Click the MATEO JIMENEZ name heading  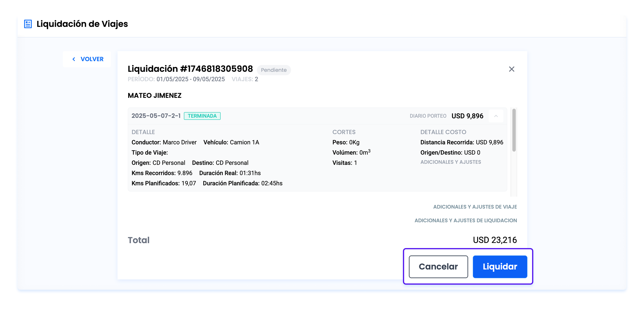(x=154, y=96)
